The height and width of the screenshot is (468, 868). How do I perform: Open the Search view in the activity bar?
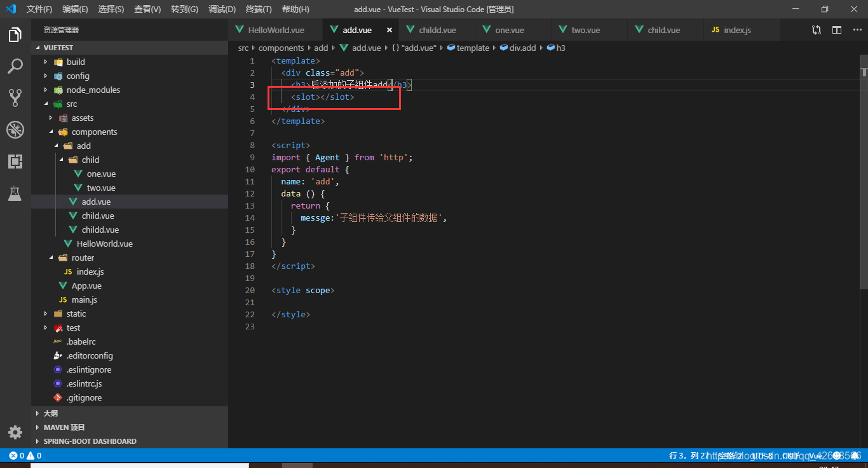click(15, 66)
